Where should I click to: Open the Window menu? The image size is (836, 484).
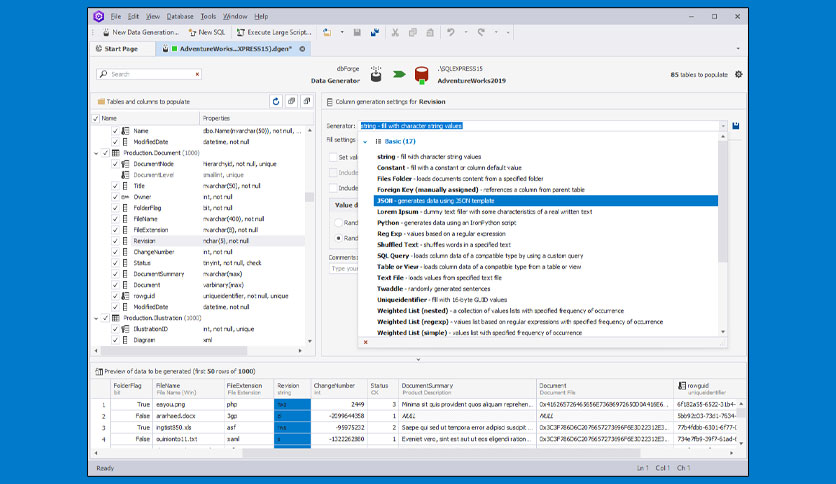(235, 17)
